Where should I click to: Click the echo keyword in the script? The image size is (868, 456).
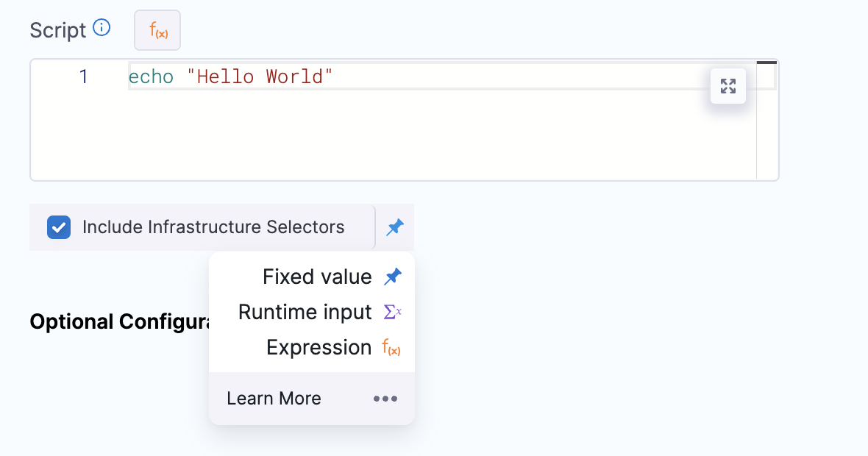(151, 76)
